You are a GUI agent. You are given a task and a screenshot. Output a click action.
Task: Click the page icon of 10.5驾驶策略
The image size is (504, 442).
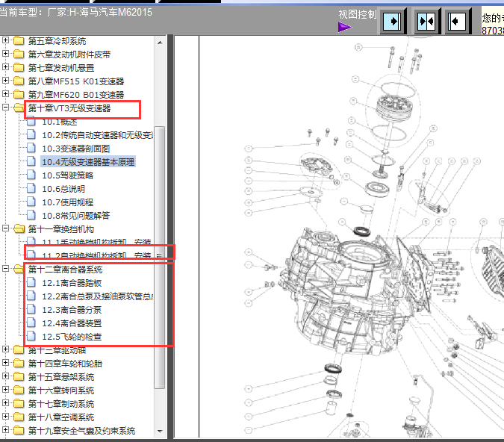(31, 175)
